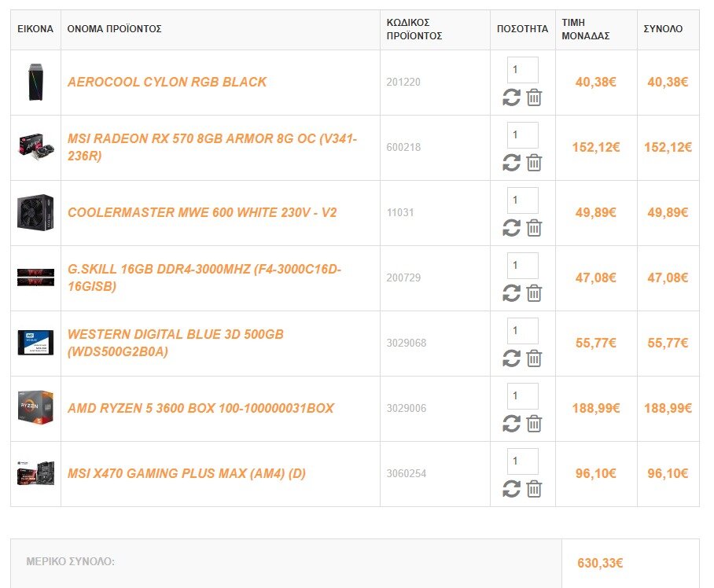Click the MSI X470 motherboard thumbnail
The image size is (714, 588).
coord(35,473)
